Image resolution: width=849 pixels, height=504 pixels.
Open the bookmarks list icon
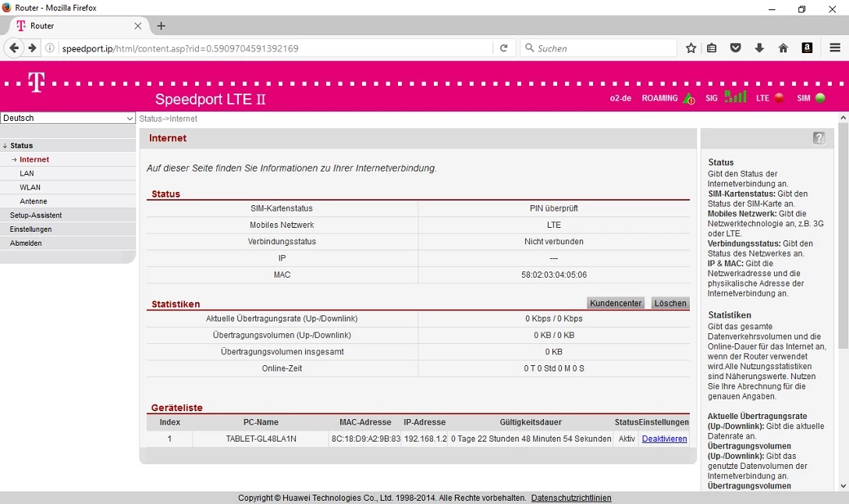[712, 48]
